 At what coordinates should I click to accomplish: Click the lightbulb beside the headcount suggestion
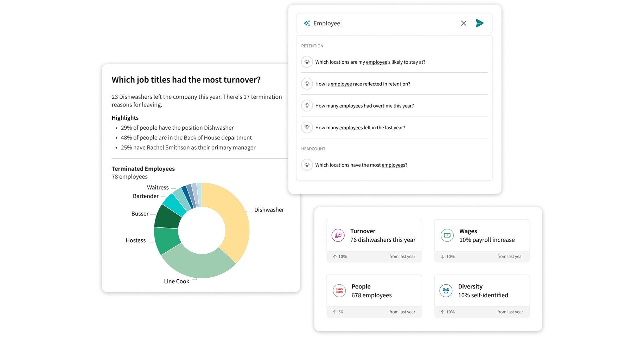click(307, 164)
